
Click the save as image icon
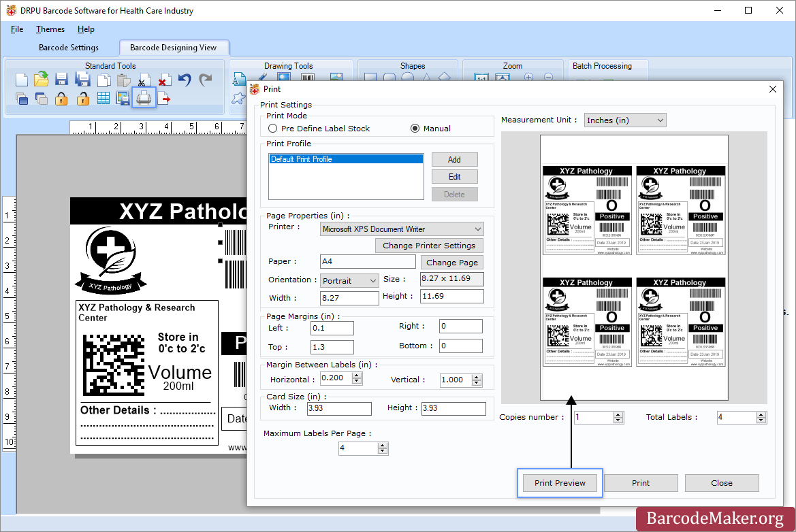click(x=123, y=99)
